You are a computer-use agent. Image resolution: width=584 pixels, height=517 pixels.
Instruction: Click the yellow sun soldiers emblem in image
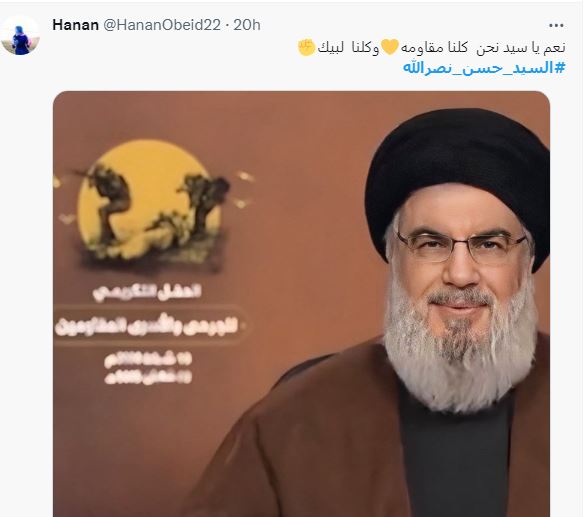click(147, 203)
